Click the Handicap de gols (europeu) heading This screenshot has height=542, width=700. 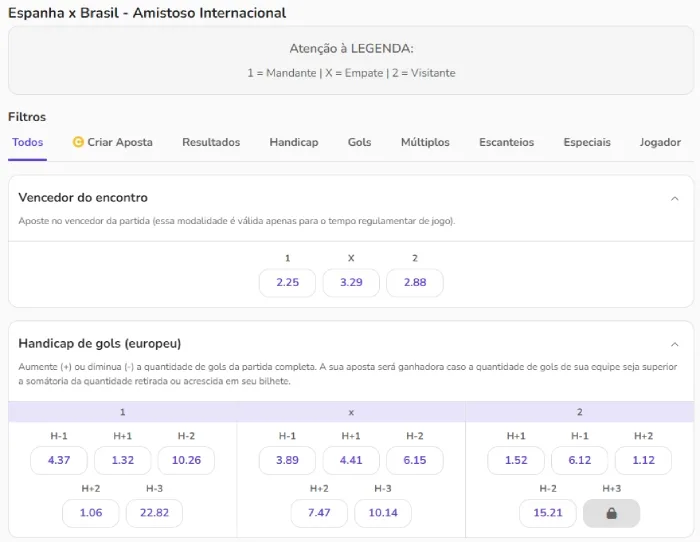100,344
